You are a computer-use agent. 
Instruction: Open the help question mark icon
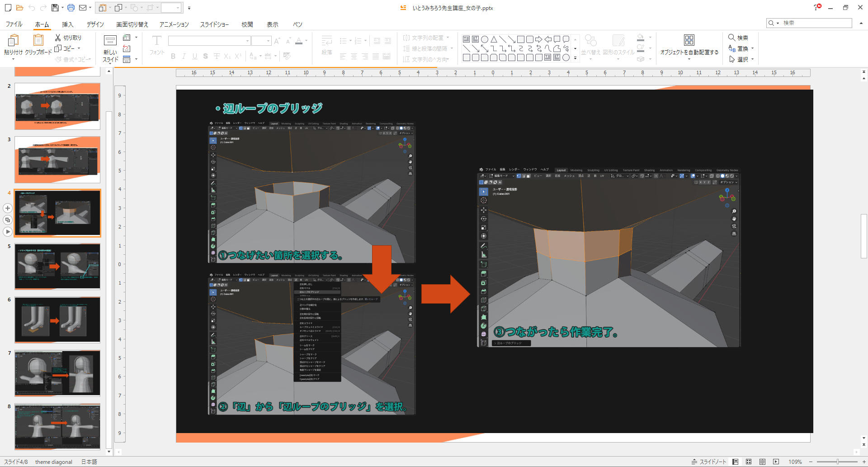[816, 8]
